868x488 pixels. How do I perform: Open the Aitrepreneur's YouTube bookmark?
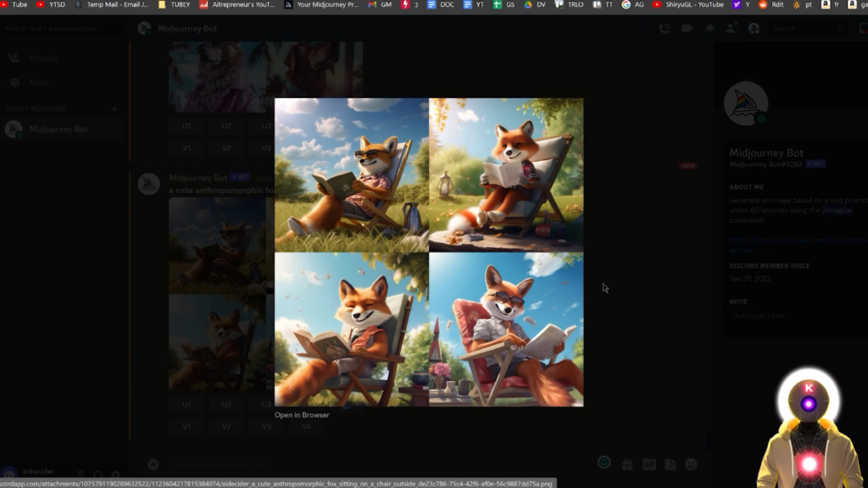(237, 4)
